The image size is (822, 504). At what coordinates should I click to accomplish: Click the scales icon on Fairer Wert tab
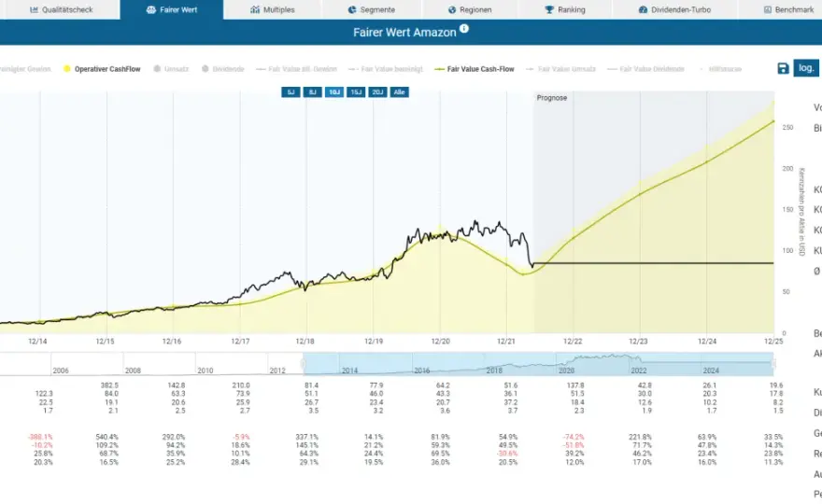click(151, 9)
